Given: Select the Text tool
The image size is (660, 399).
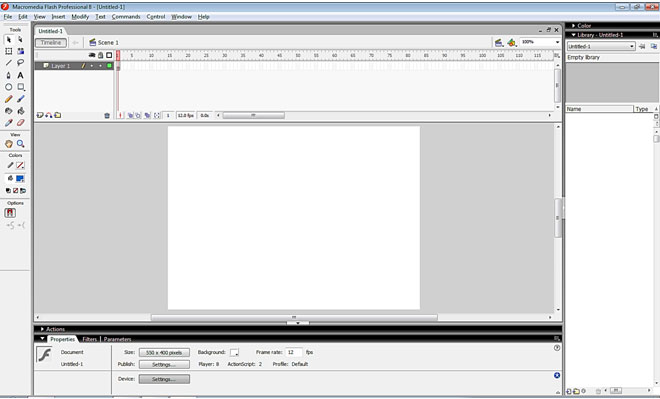Looking at the screenshot, I should pos(20,75).
